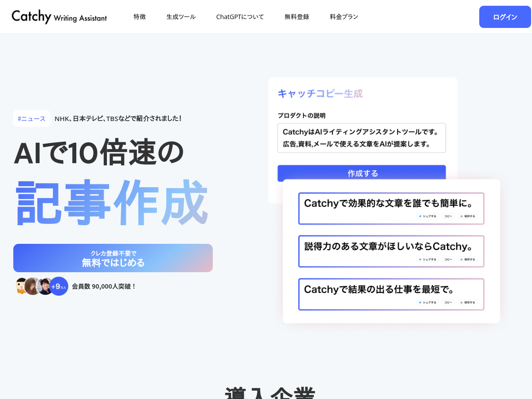The image size is (532, 399).
Task: Open ChatGPTについて page
Action: [x=240, y=17]
